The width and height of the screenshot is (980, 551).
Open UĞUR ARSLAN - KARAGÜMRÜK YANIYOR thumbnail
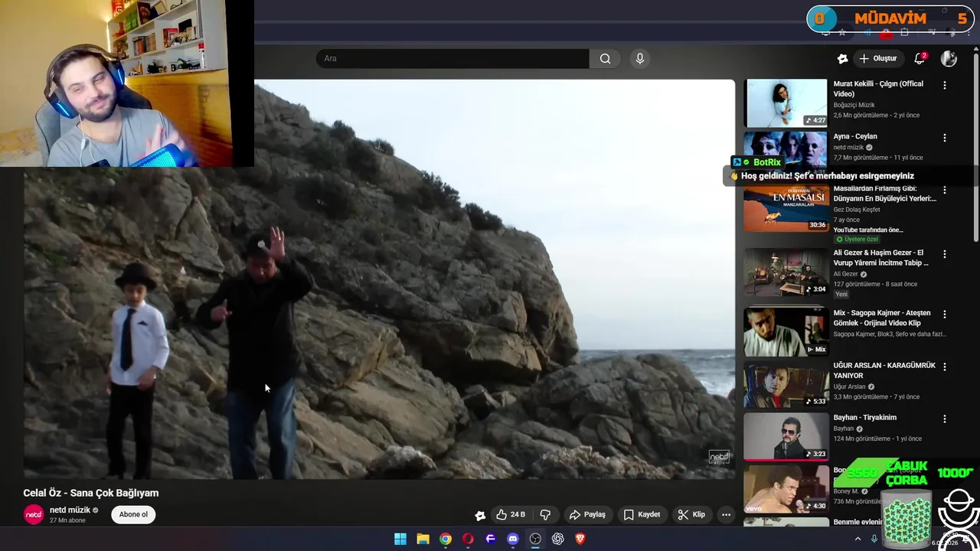coord(786,384)
